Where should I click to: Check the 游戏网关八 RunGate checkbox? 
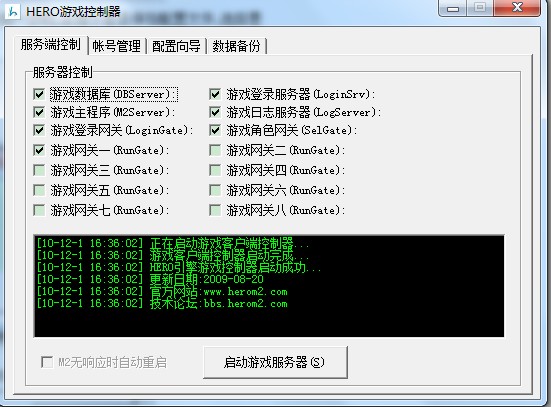[215, 211]
